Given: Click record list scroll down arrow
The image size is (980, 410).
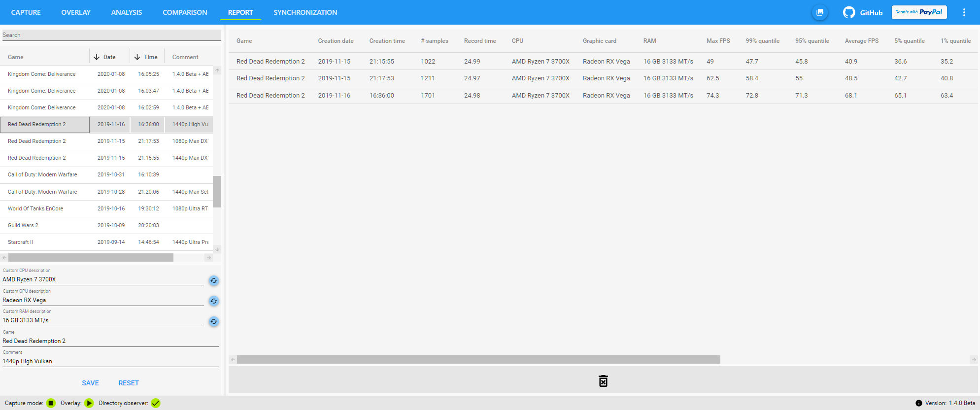Looking at the screenshot, I should click(217, 249).
